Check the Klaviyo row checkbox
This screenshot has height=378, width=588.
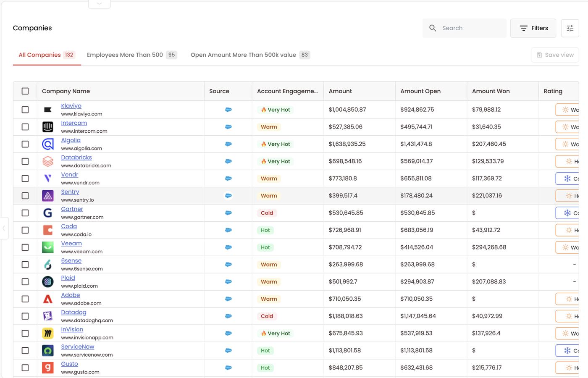pos(25,110)
